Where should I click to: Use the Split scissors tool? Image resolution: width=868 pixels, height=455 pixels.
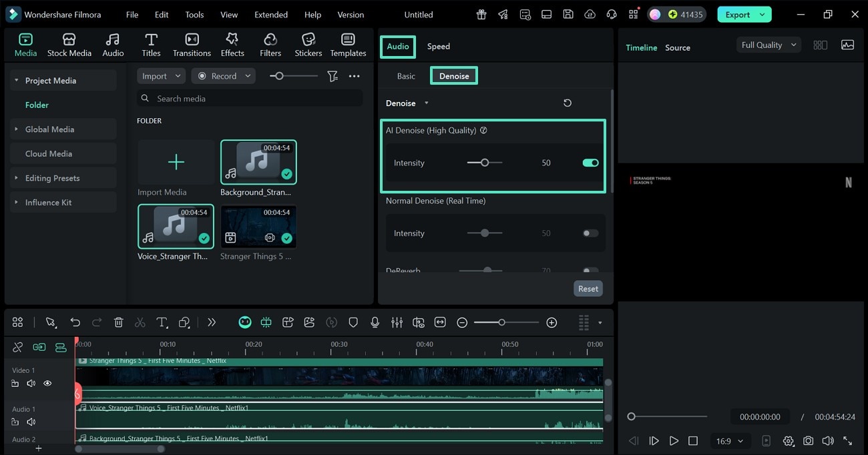click(x=140, y=322)
